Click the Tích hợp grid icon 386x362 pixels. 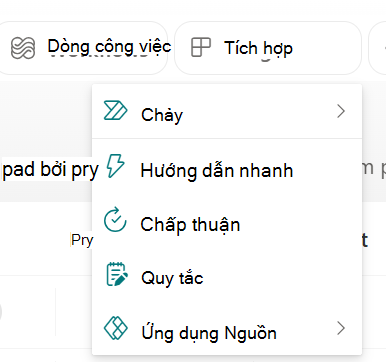201,47
